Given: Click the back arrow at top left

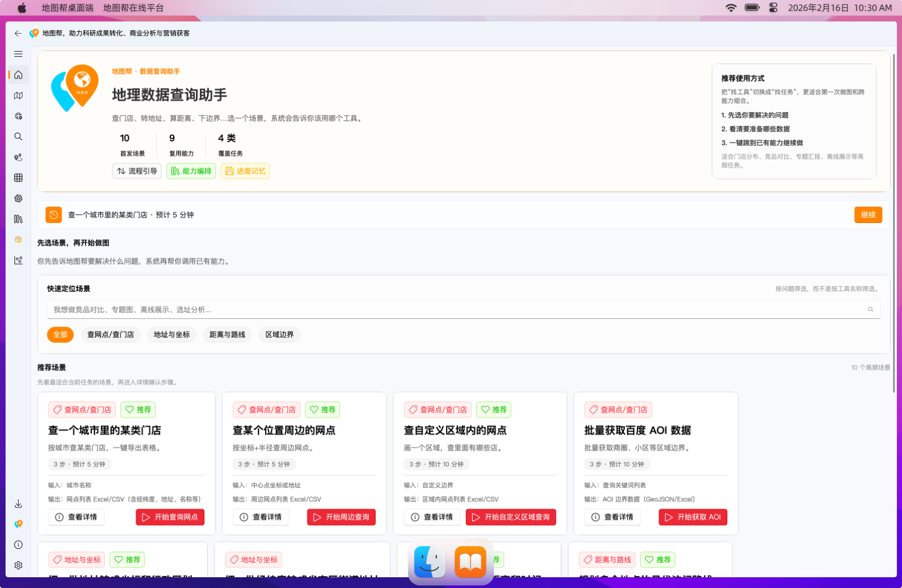Looking at the screenshot, I should pyautogui.click(x=18, y=33).
